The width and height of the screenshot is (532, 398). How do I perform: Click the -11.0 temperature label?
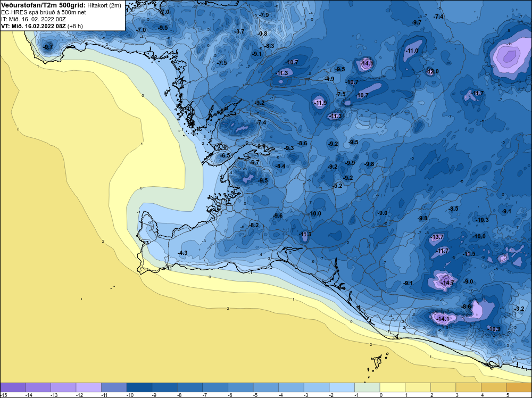[412, 51]
